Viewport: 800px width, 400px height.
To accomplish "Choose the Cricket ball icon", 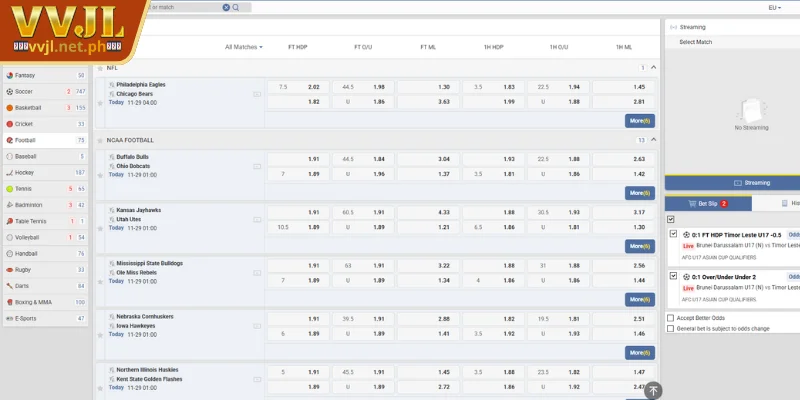I will [9, 124].
